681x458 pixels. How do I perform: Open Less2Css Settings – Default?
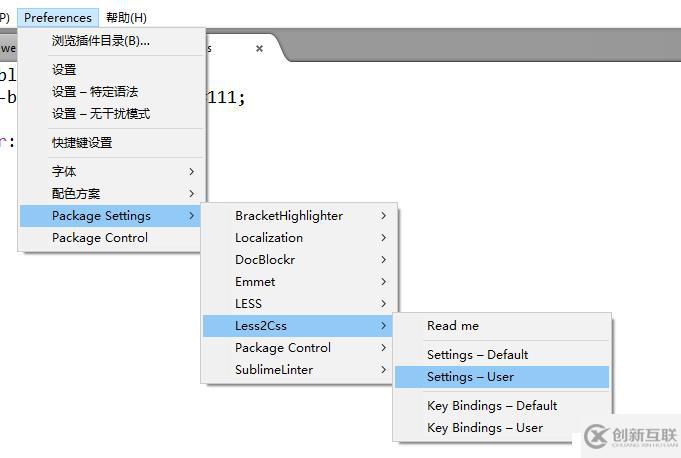(478, 355)
